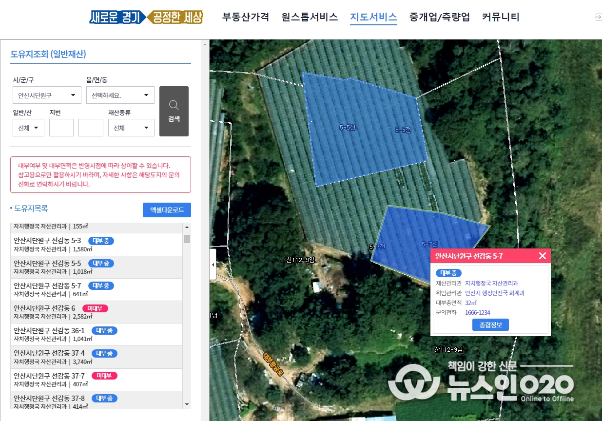The width and height of the screenshot is (602, 421).
Task: Click the parcel list scrollbar thumb
Action: click(x=187, y=239)
